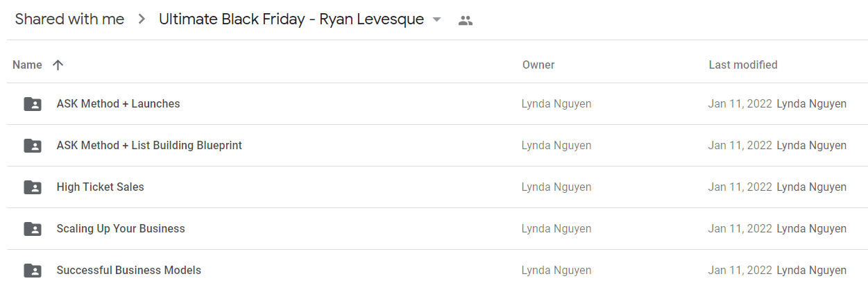This screenshot has width=868, height=290.
Task: Open the shared people icon next to the folder title
Action: pos(466,21)
